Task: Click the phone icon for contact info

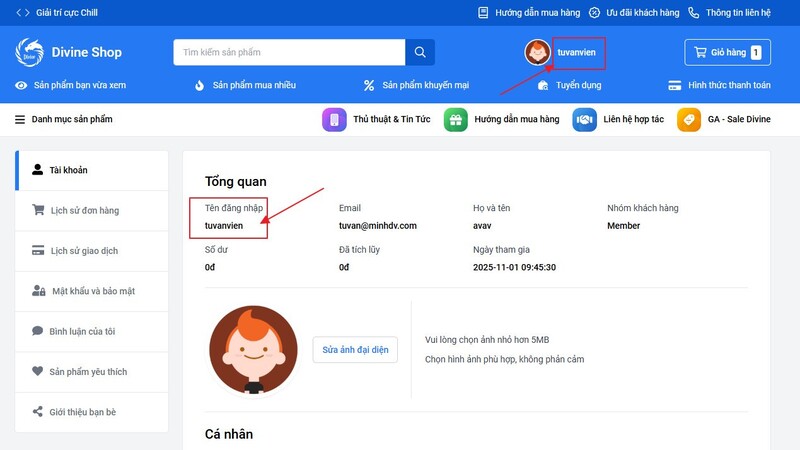Action: (x=693, y=13)
